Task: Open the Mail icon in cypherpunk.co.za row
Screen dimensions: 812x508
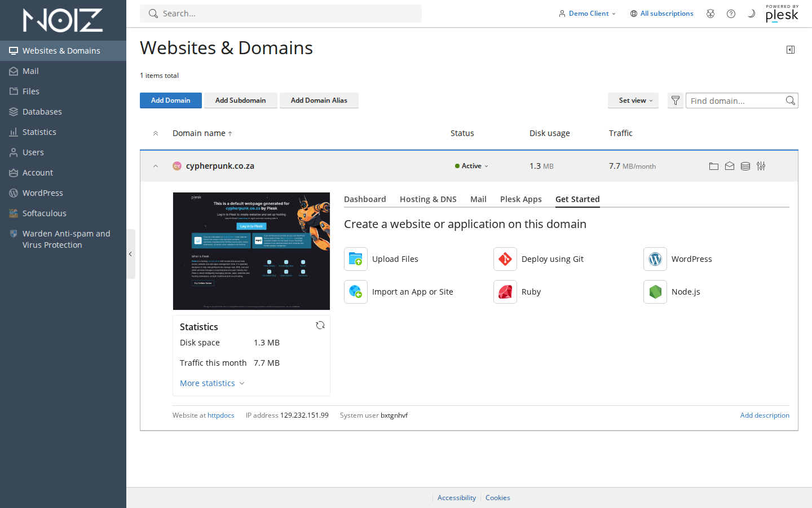Action: click(x=729, y=166)
